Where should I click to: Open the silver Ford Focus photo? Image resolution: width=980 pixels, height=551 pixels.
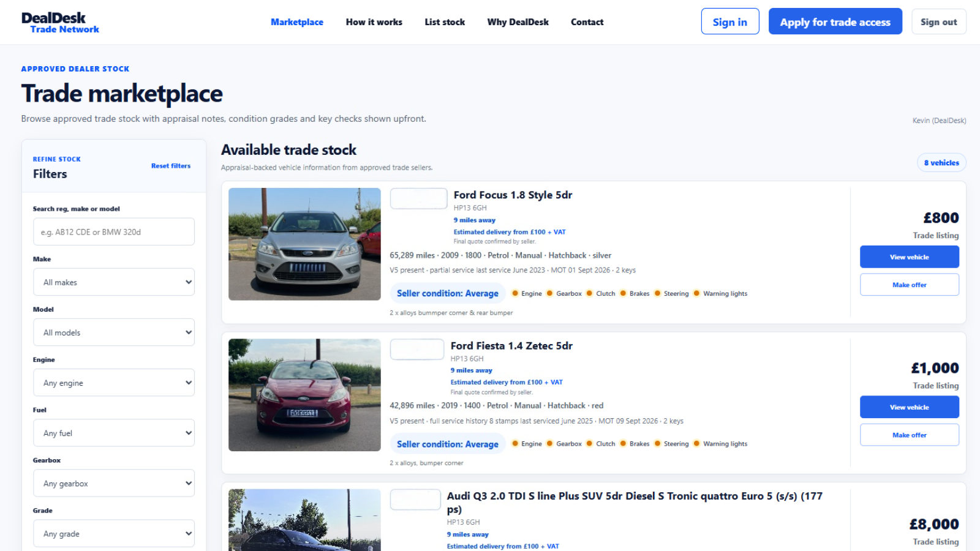[x=304, y=244]
